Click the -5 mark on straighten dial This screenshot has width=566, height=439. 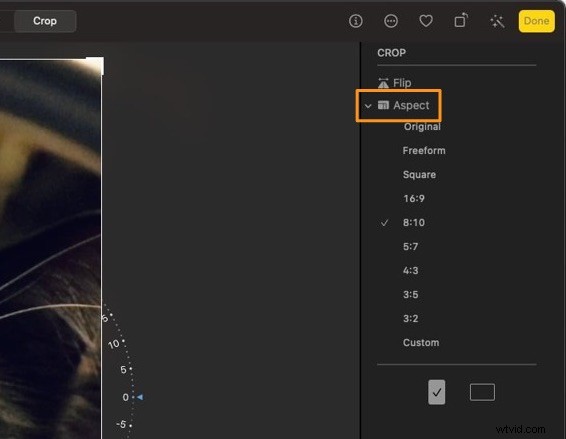(121, 424)
